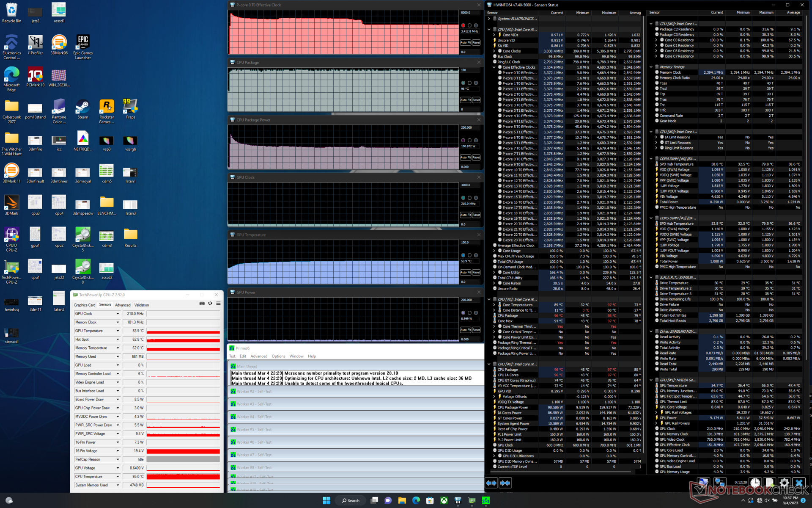
Task: Open the Steam desktop shortcut
Action: [x=83, y=109]
